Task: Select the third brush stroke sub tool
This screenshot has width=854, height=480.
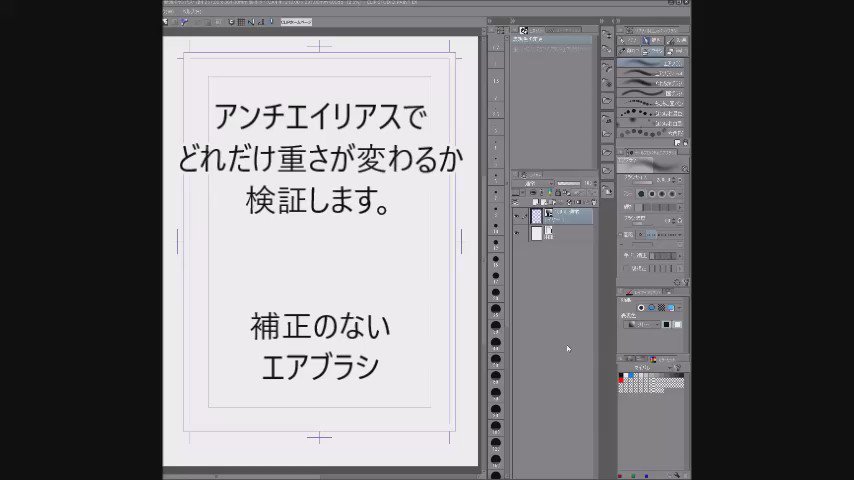Action: pyautogui.click(x=651, y=83)
